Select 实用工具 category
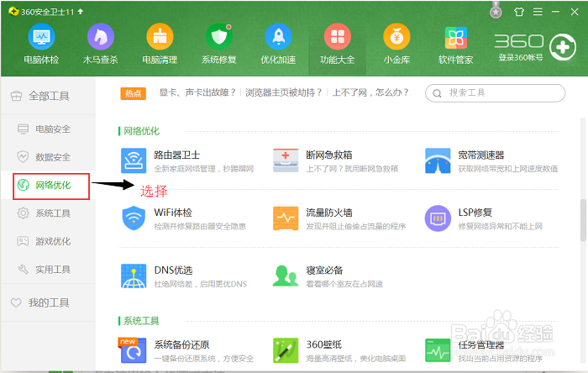 click(48, 270)
